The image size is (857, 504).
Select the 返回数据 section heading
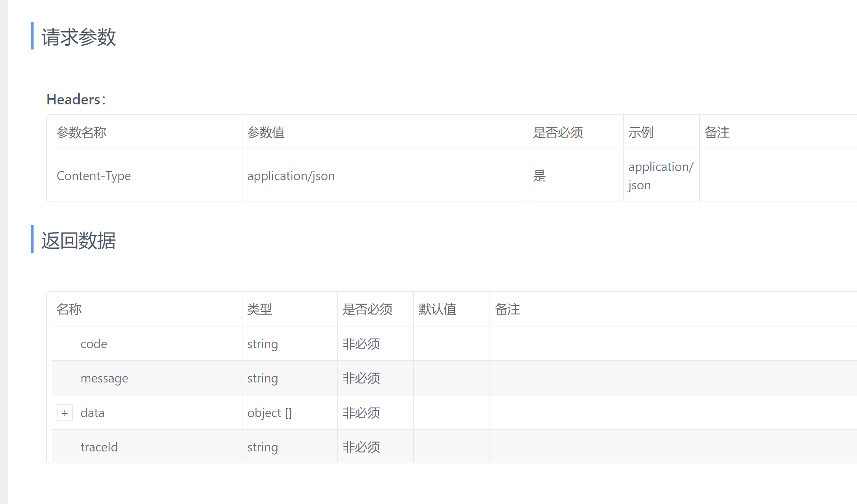coord(79,240)
